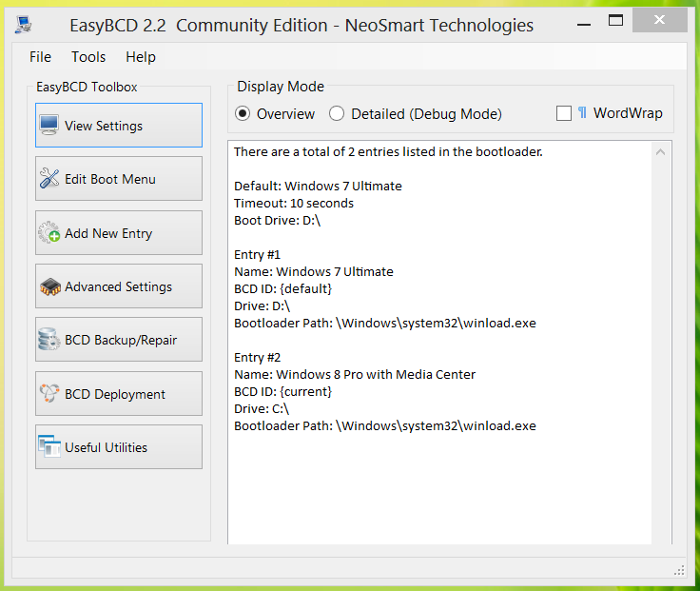Open the Tools menu
The image size is (700, 591).
88,57
